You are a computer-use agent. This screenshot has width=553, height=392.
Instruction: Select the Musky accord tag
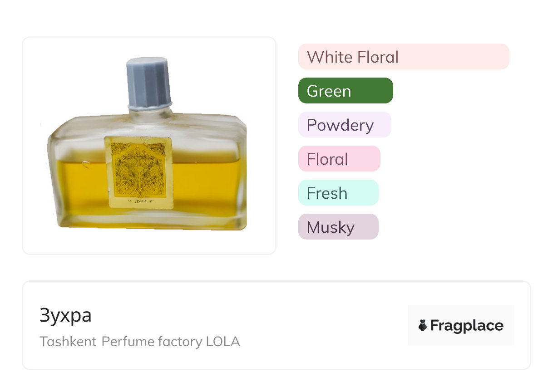point(338,227)
